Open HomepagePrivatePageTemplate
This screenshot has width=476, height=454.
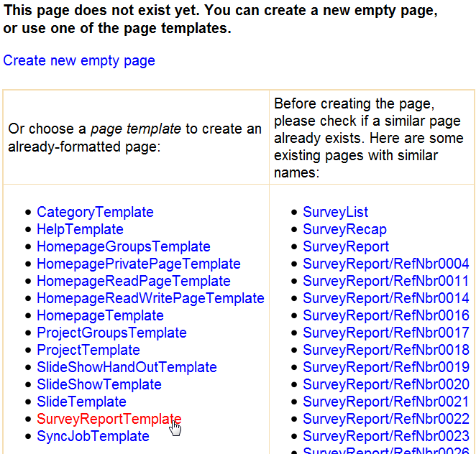[138, 264]
